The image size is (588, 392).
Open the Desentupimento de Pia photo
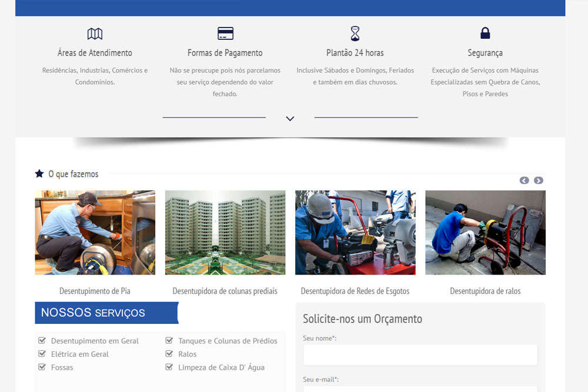click(x=95, y=232)
